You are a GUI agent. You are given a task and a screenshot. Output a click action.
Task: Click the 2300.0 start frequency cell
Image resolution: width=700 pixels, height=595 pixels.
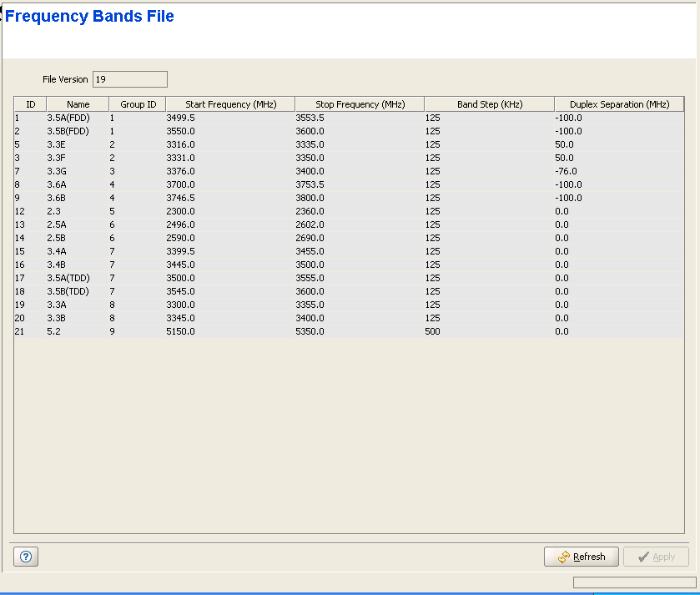point(180,211)
